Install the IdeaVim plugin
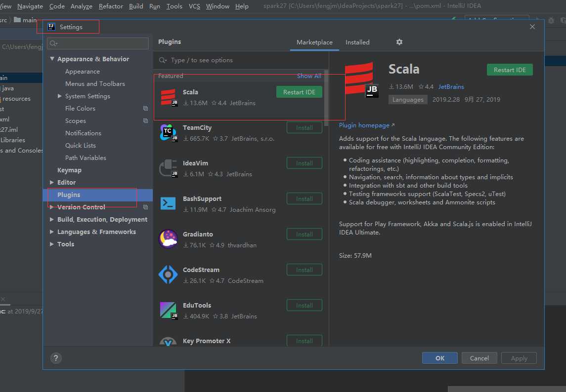The width and height of the screenshot is (566, 392). (x=305, y=163)
